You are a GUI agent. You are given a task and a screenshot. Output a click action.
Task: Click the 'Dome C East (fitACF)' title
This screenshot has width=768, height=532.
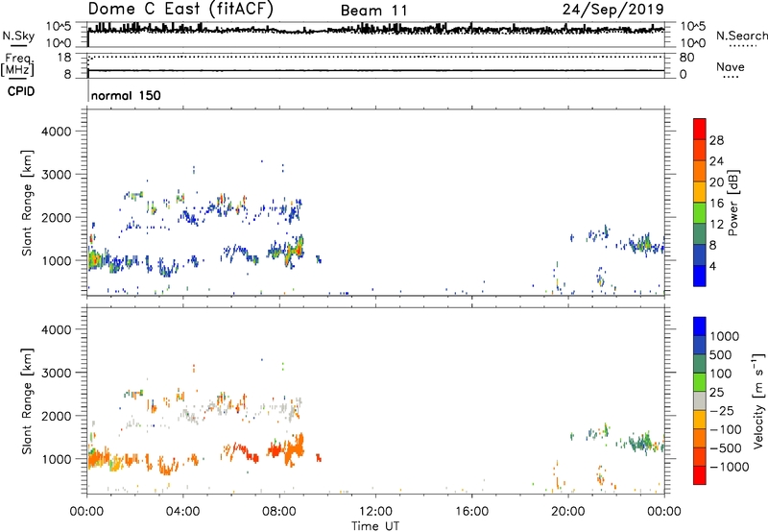[180, 10]
